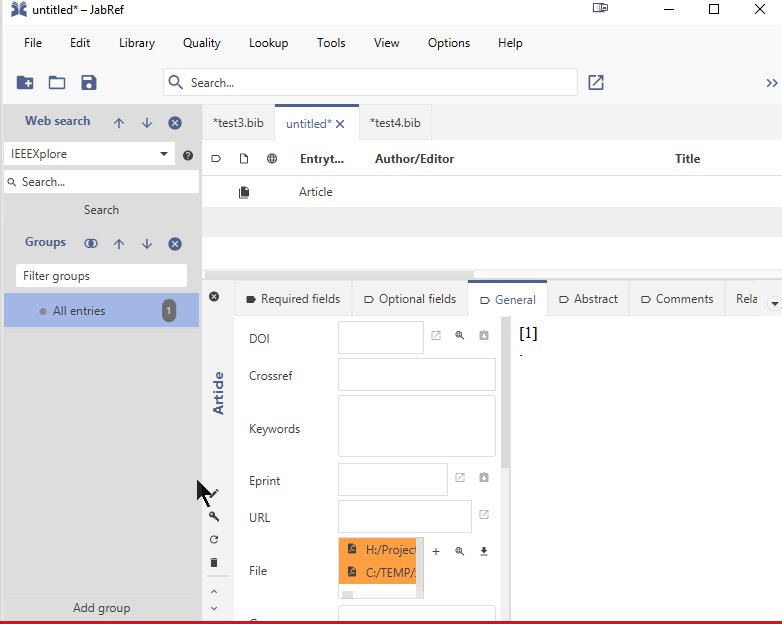This screenshot has width=782, height=624.
Task: Open the DOI link in browser icon
Action: click(x=436, y=335)
